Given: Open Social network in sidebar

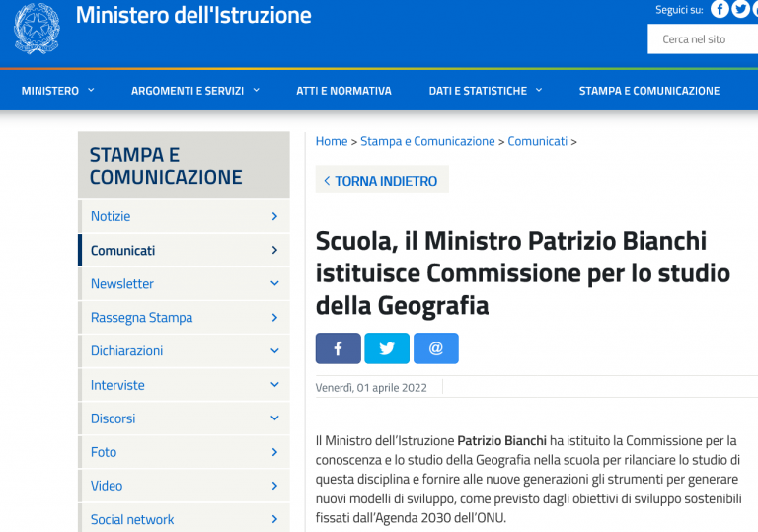Looking at the screenshot, I should pos(132,519).
